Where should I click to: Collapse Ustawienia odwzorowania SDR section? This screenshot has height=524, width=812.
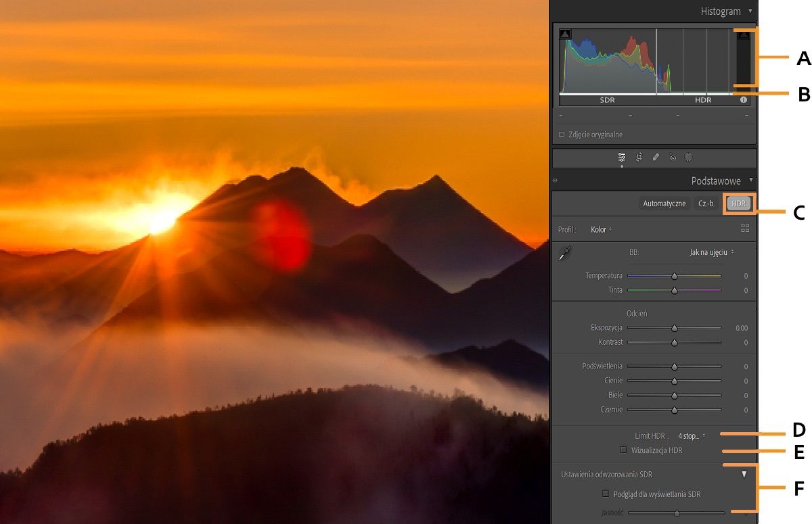[x=744, y=474]
